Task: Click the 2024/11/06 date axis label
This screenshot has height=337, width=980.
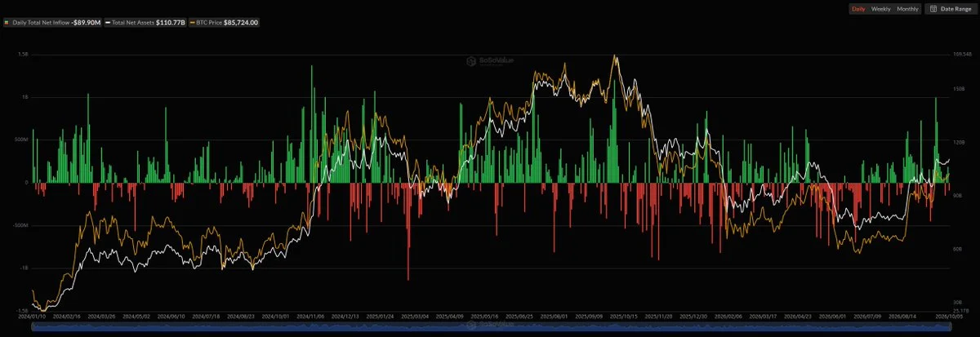Action: 310,315
